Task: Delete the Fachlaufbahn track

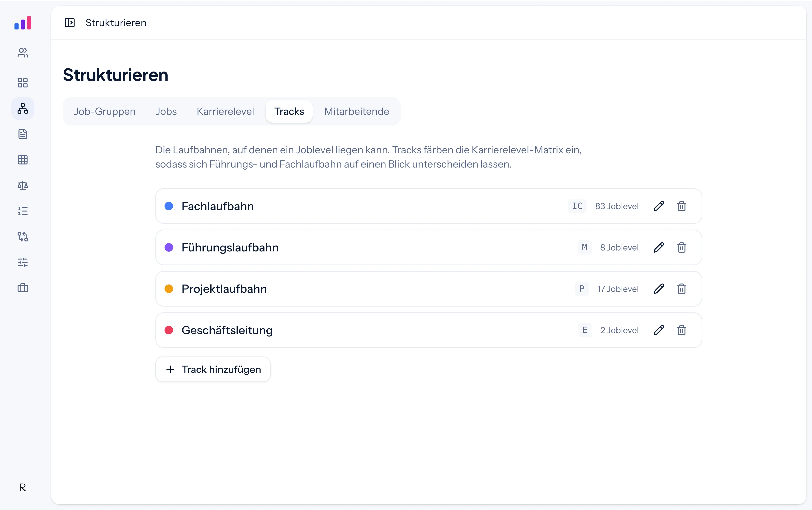Action: pos(682,206)
